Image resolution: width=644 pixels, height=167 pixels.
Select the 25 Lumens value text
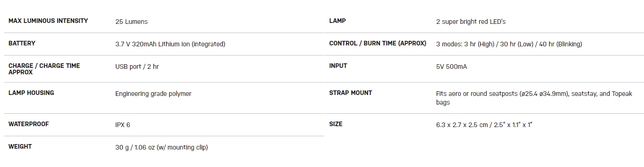(131, 22)
